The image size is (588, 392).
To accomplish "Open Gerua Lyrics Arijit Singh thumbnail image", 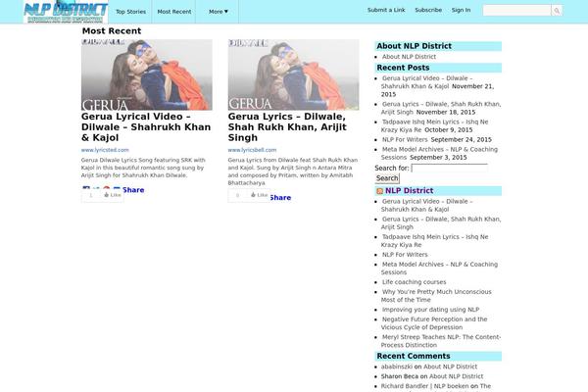I will tap(293, 74).
